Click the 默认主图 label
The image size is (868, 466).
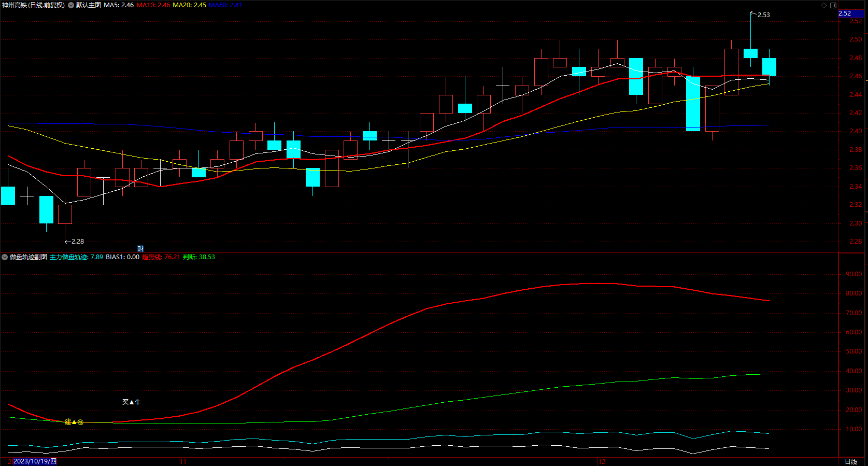point(89,5)
